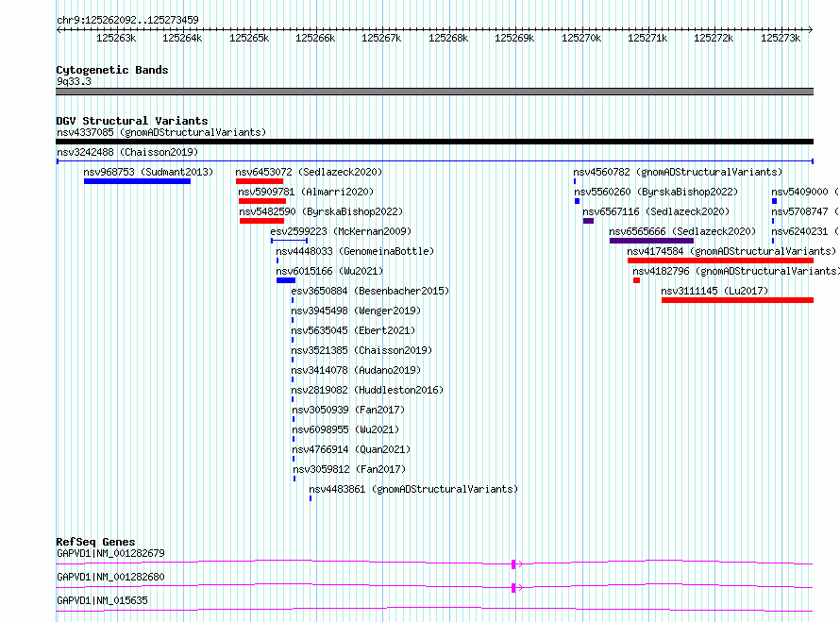Select esv2599223 (McKernan2009) label
Screen dimensions: 840x622
[x=341, y=231]
